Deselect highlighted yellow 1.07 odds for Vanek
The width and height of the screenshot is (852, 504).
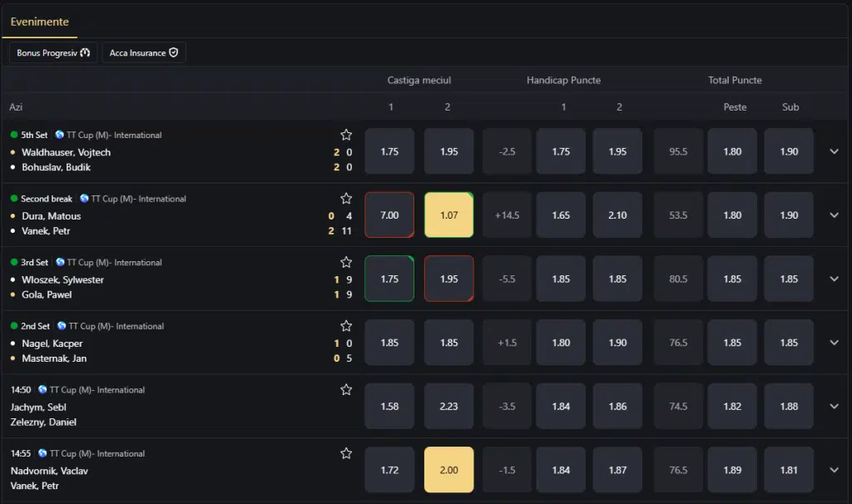448,215
